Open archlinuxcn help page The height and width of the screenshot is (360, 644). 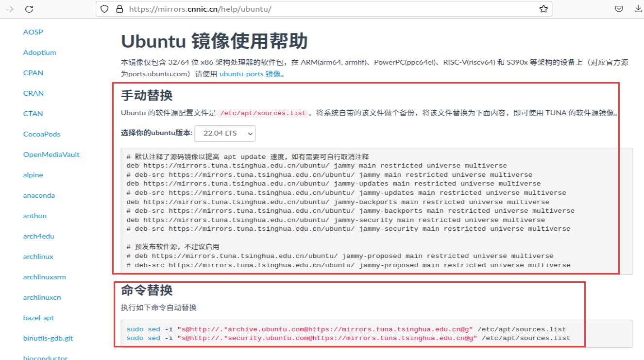coord(42,297)
